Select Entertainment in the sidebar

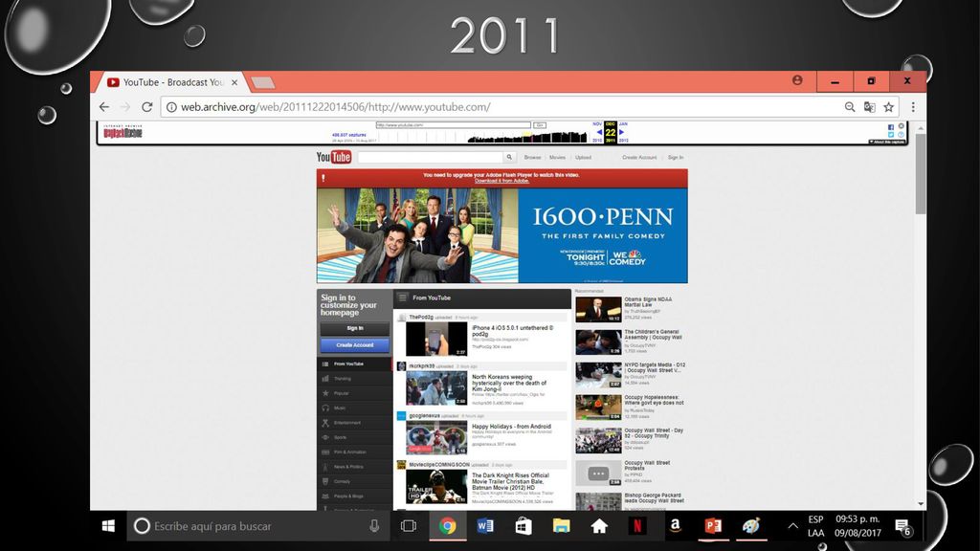click(354, 423)
